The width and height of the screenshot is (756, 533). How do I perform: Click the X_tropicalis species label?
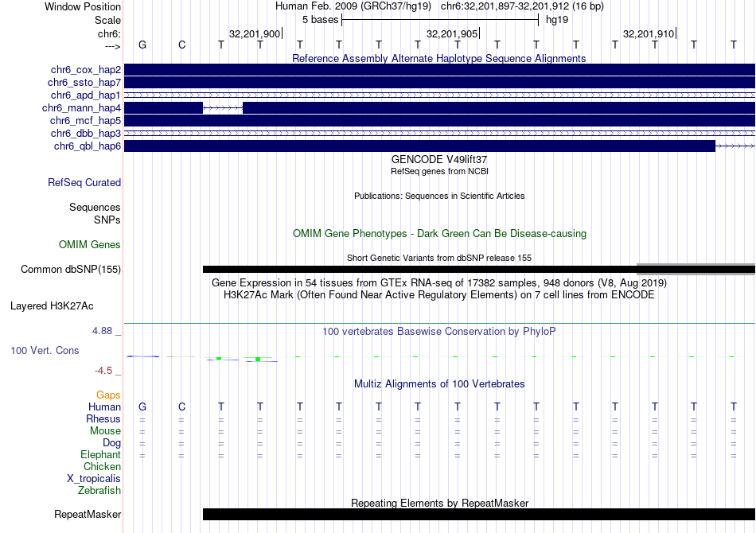click(x=94, y=479)
